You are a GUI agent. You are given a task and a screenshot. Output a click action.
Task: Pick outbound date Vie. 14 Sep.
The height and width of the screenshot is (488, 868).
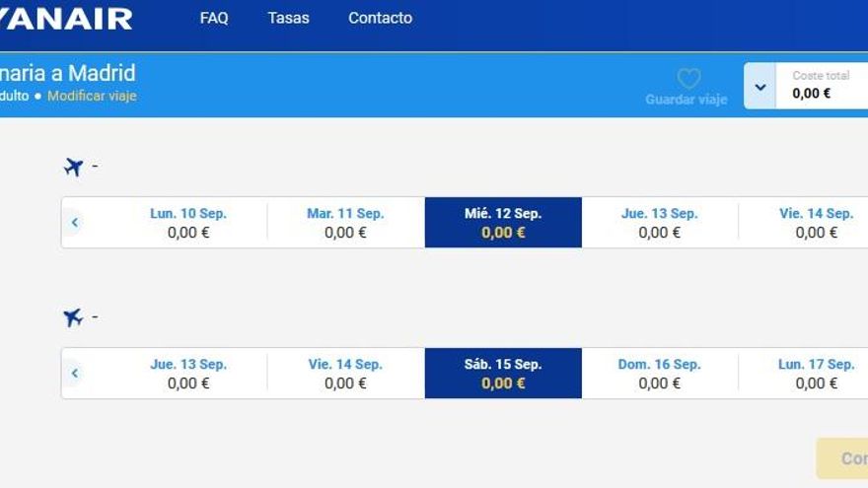click(815, 223)
